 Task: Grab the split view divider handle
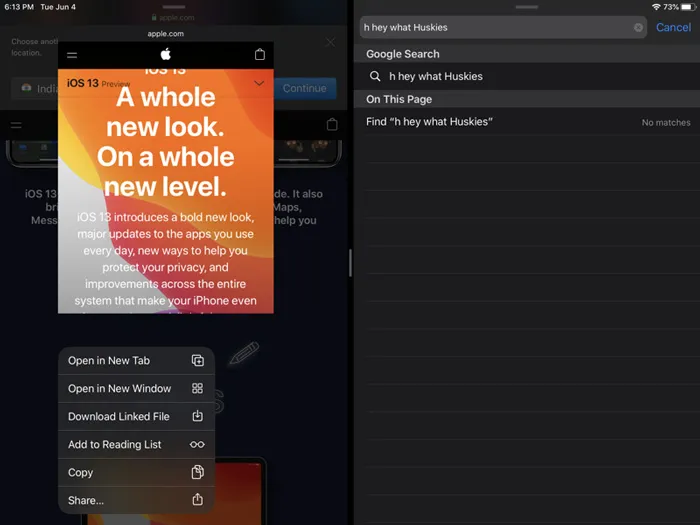350,263
